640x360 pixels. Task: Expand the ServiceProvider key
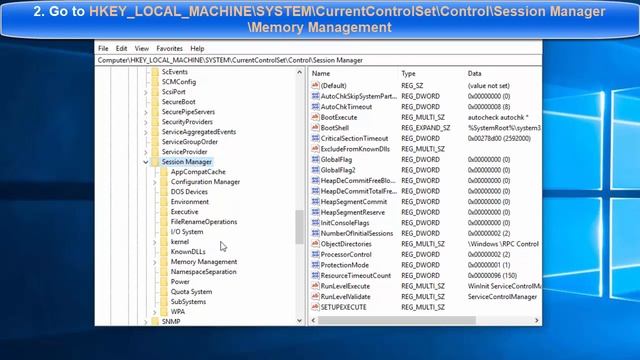(146, 152)
